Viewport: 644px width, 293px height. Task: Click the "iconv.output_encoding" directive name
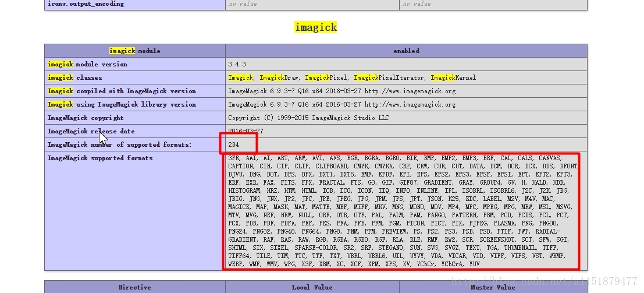86,3
